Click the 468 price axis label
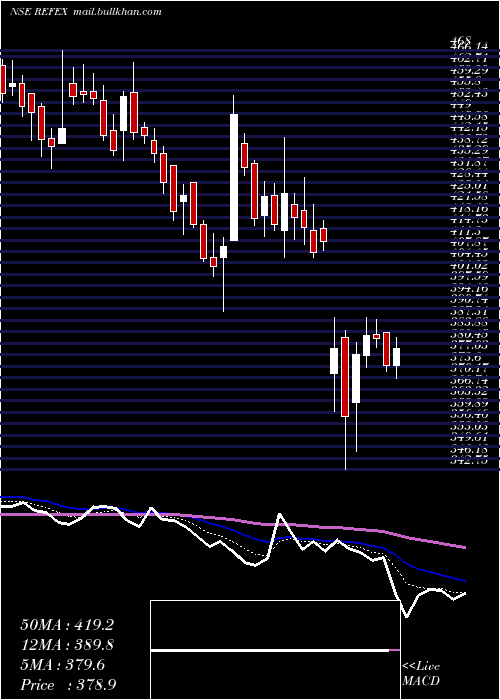 pyautogui.click(x=460, y=41)
